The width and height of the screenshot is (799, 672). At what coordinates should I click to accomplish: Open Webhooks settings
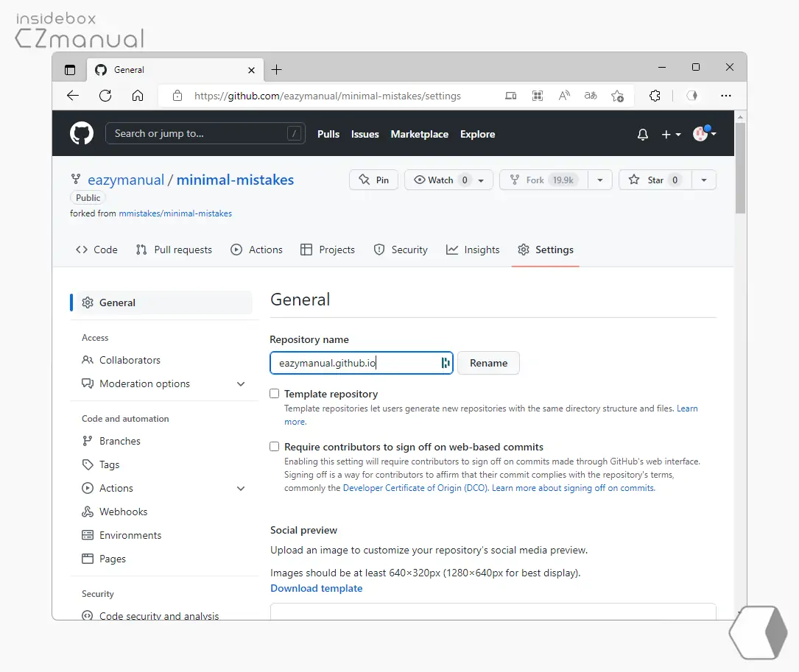[123, 512]
